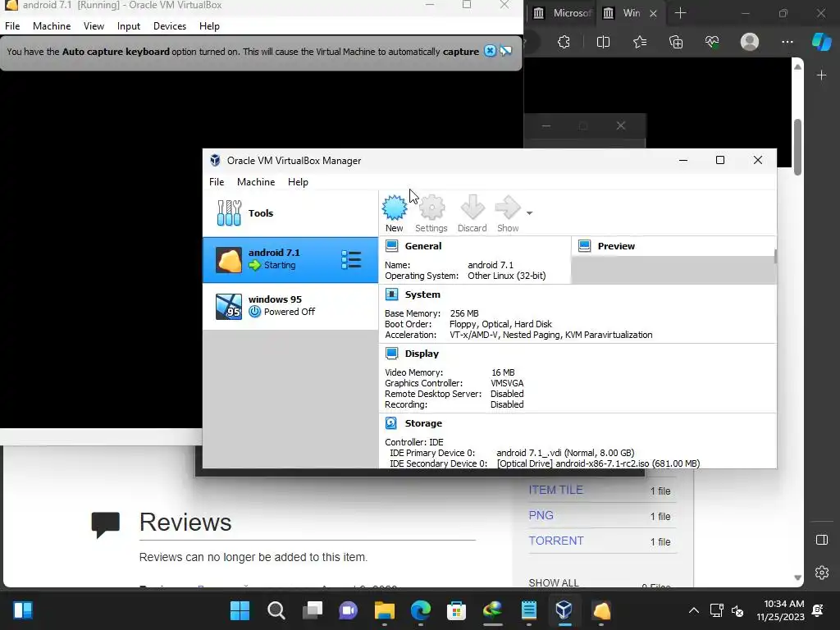Image resolution: width=840 pixels, height=630 pixels.
Task: Open Machine menu in android 7.1 VM window
Action: pos(52,26)
